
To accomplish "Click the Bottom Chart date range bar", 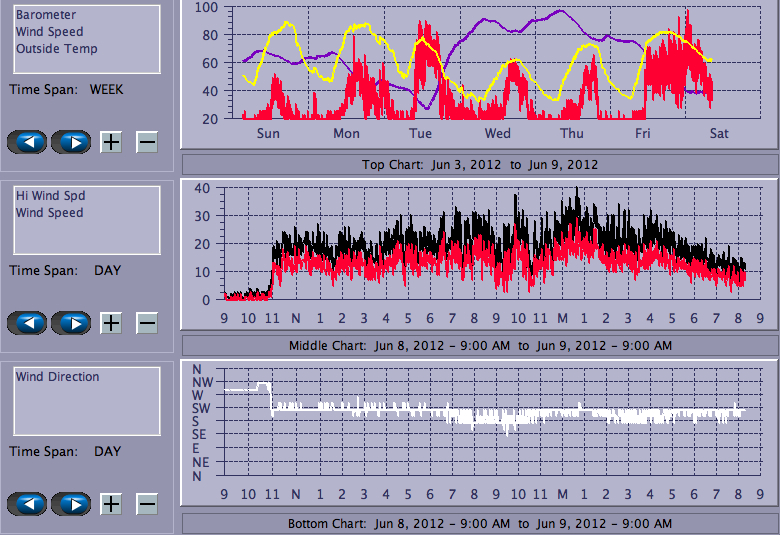I will point(479,524).
